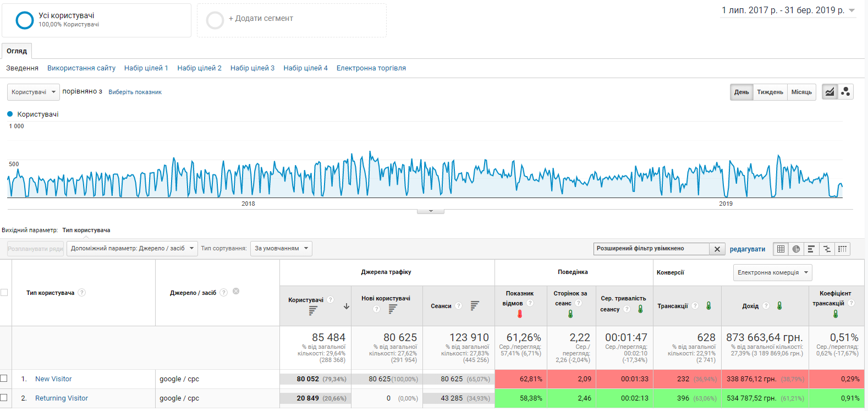
Task: Click the редагувати filter link
Action: tap(747, 249)
